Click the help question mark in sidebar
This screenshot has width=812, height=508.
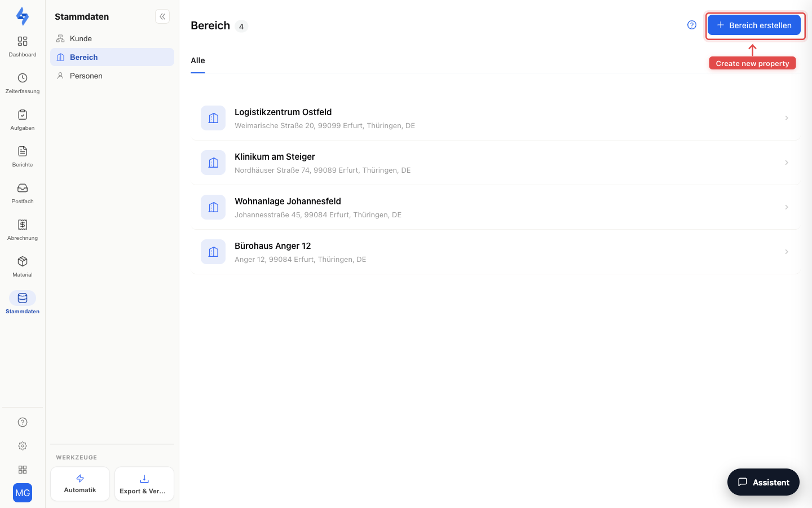[x=23, y=422]
